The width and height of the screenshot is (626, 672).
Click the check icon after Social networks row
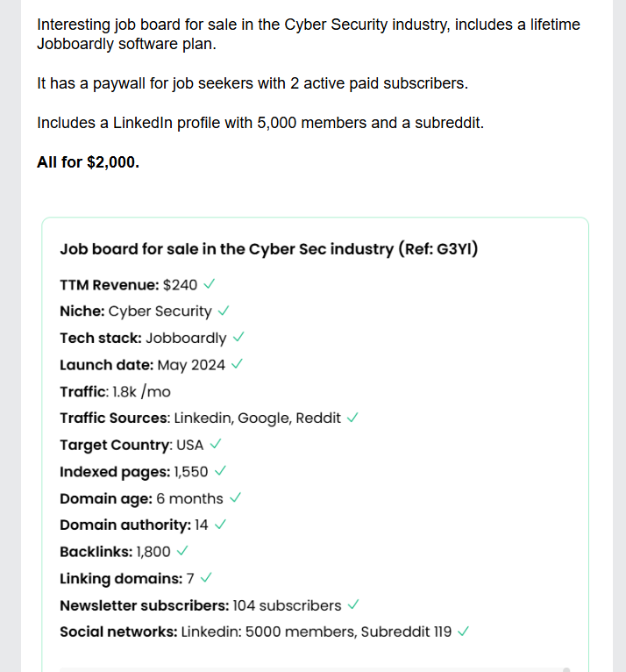(464, 632)
